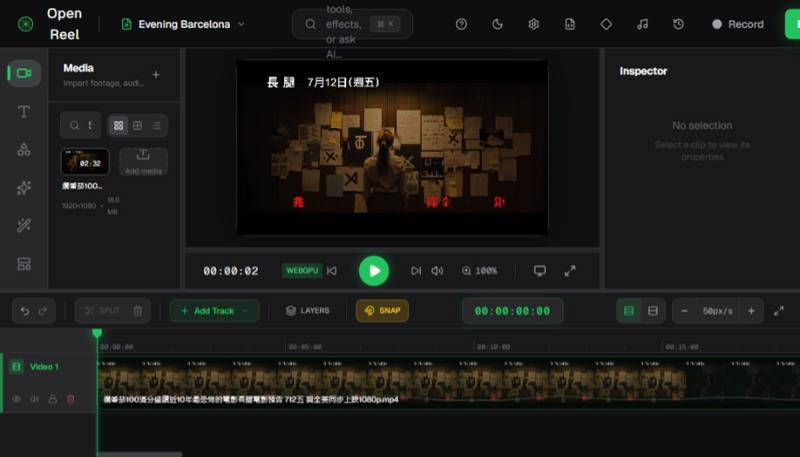This screenshot has height=457, width=800.
Task: Click the Add Track button
Action: [214, 311]
